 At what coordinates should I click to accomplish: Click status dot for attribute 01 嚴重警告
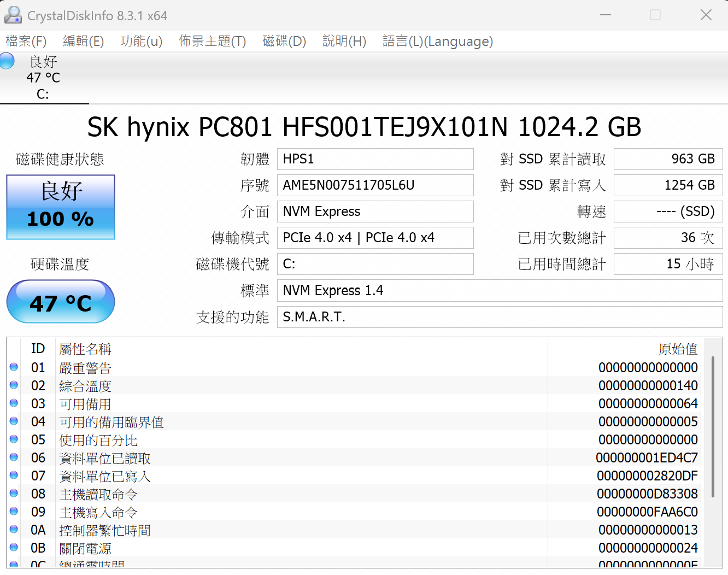14,367
